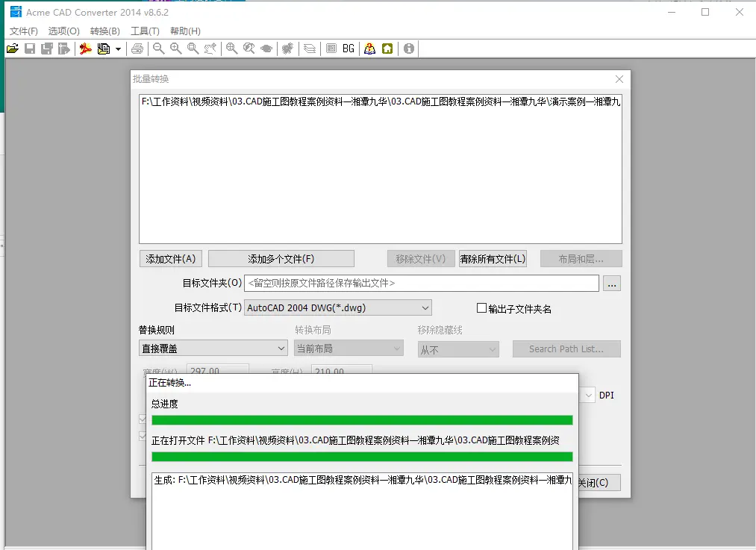The width and height of the screenshot is (756, 550).
Task: Click the 添加文件(A) button
Action: pos(171,259)
